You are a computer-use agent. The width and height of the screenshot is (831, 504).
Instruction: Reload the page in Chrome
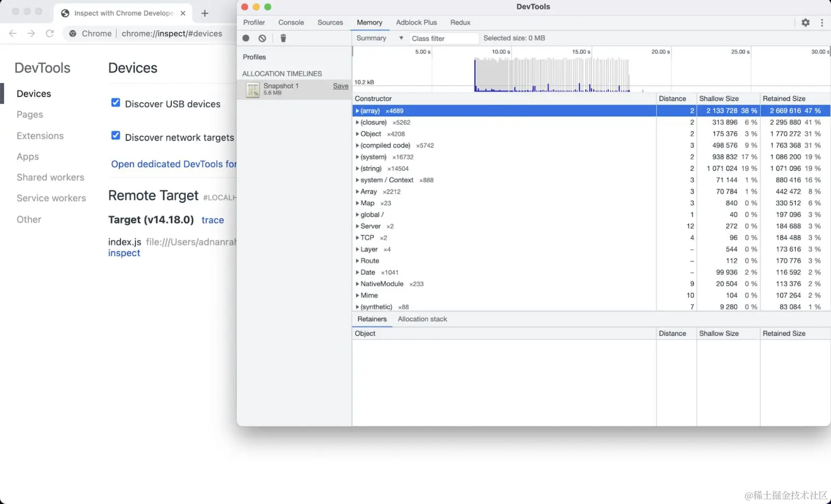click(50, 33)
